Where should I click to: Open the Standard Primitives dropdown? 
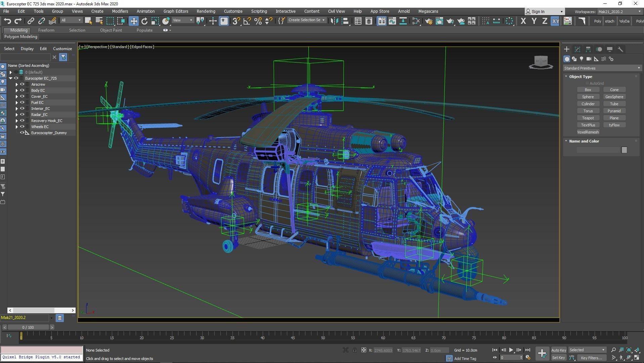point(602,68)
